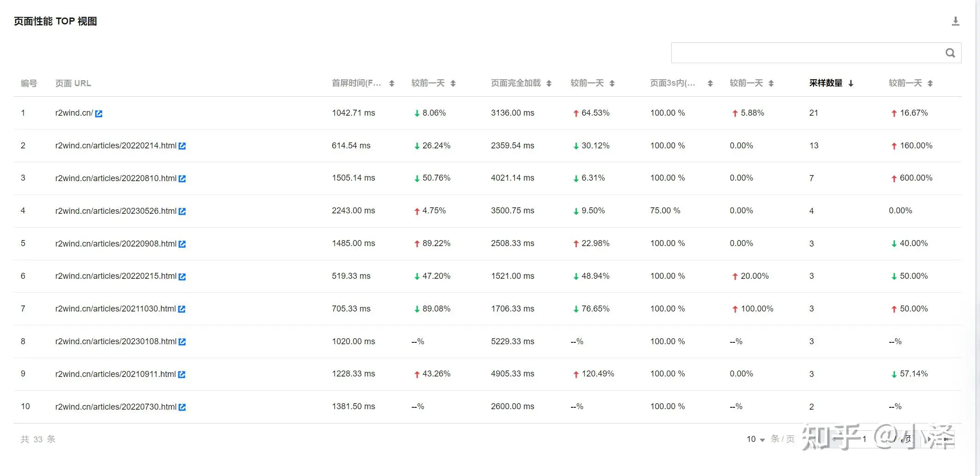Sort by 首屏时间 column sort arrows
The width and height of the screenshot is (980, 476).
(391, 83)
